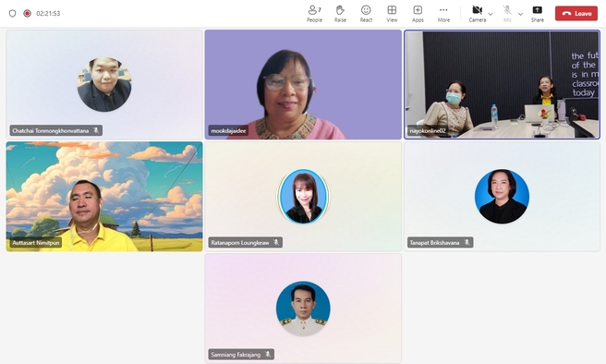Select Ratanaporn Loungkeaw's profile picture

coord(303,196)
